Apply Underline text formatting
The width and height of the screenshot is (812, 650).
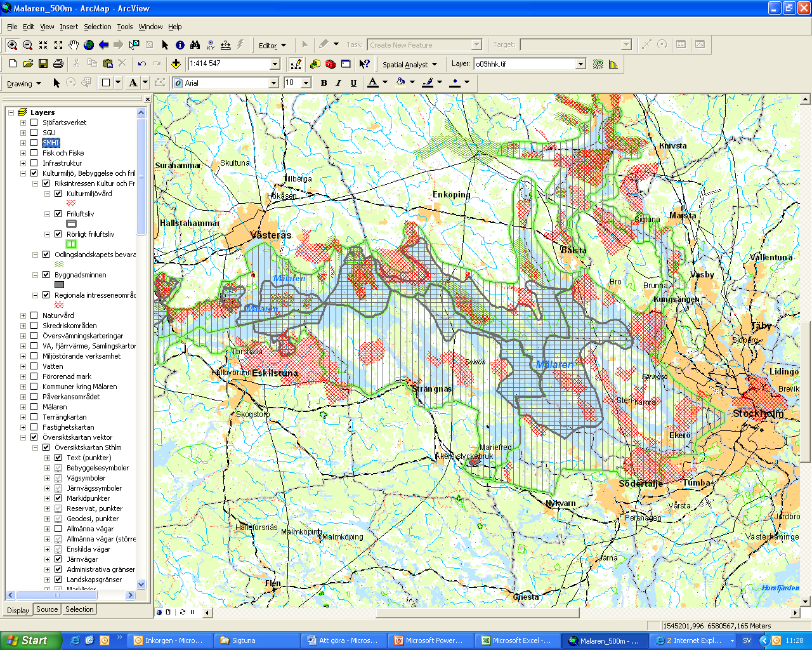[353, 83]
